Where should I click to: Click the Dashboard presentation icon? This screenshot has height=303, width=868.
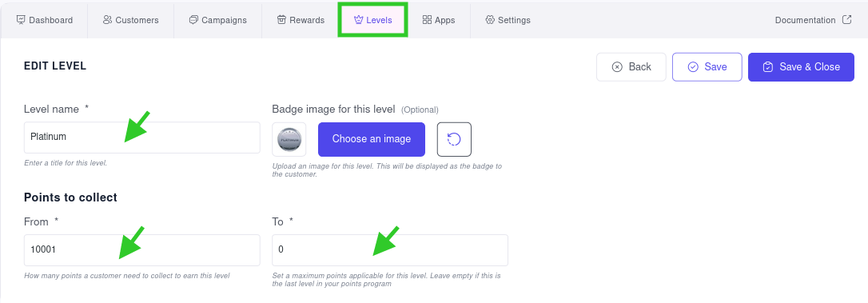pyautogui.click(x=21, y=20)
